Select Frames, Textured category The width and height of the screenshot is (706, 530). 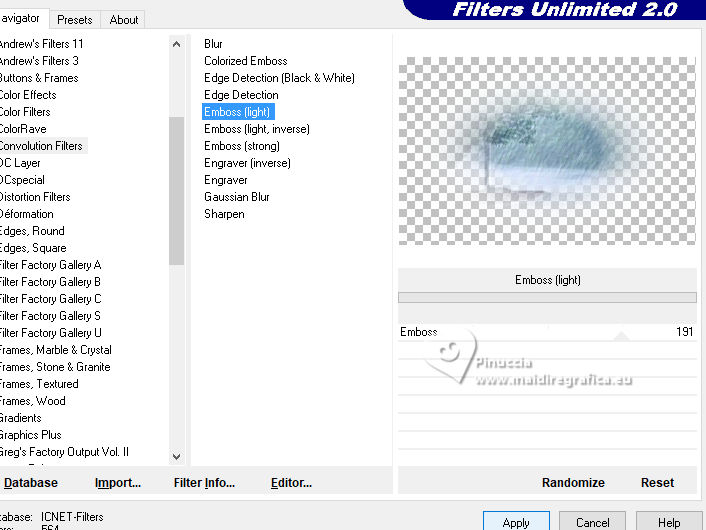[39, 384]
